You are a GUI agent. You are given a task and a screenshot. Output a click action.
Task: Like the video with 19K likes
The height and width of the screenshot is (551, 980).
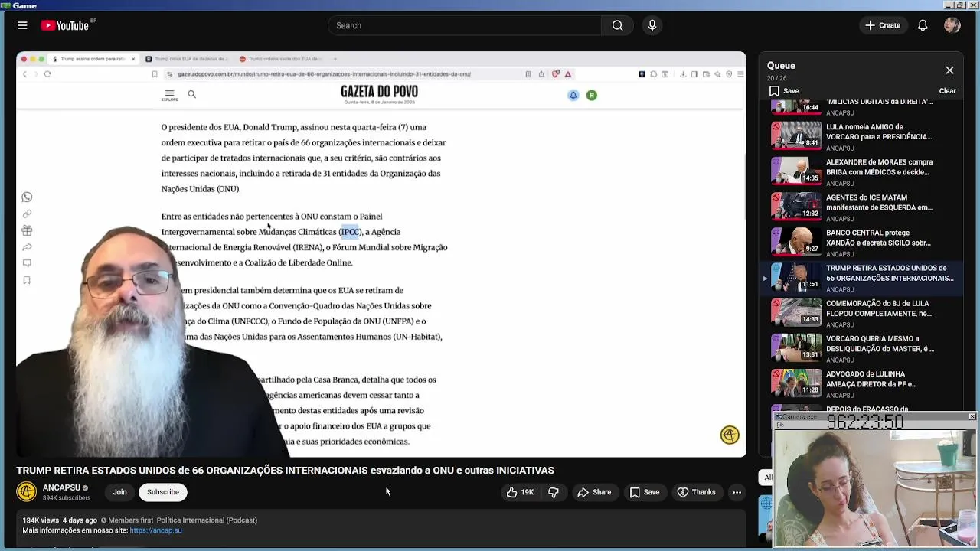(520, 492)
